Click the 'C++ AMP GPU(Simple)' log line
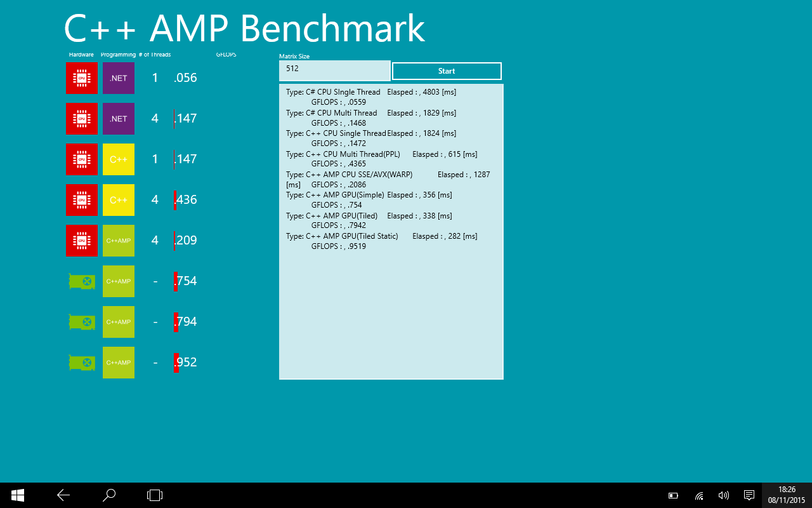 point(369,195)
